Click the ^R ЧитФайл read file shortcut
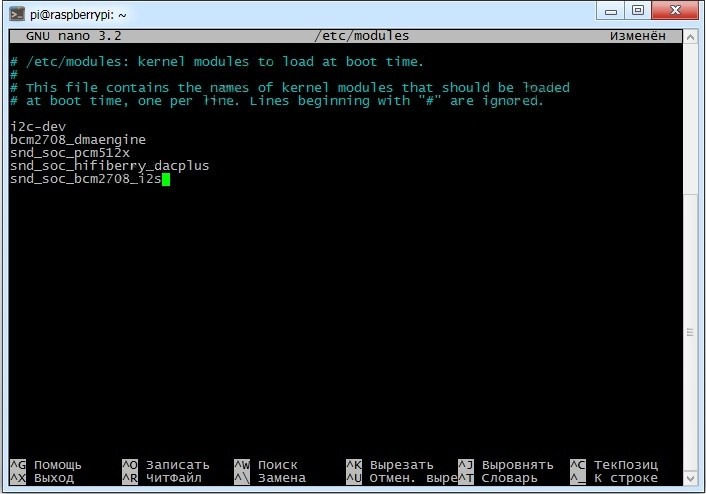The image size is (706, 494). click(x=162, y=478)
